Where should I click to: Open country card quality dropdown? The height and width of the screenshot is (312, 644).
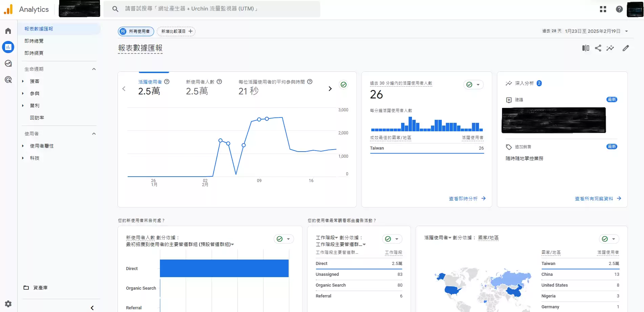609,239
